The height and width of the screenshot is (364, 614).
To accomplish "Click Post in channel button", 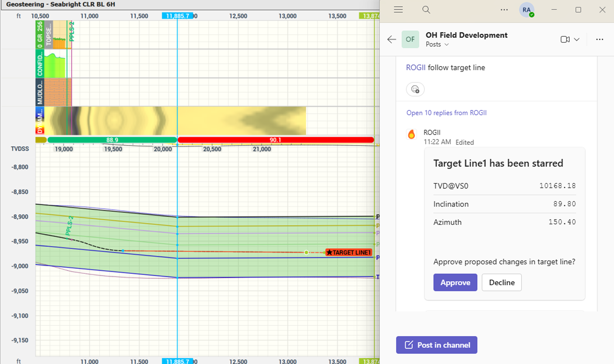I will (x=436, y=345).
